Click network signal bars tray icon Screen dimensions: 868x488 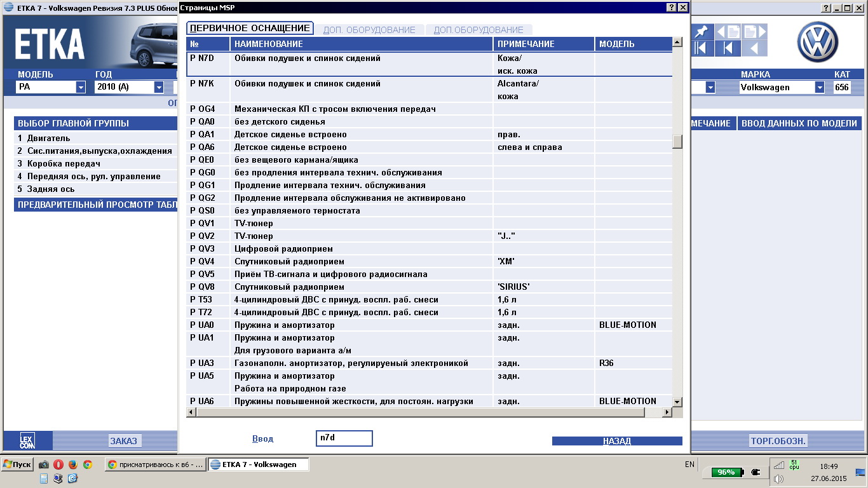pos(778,465)
